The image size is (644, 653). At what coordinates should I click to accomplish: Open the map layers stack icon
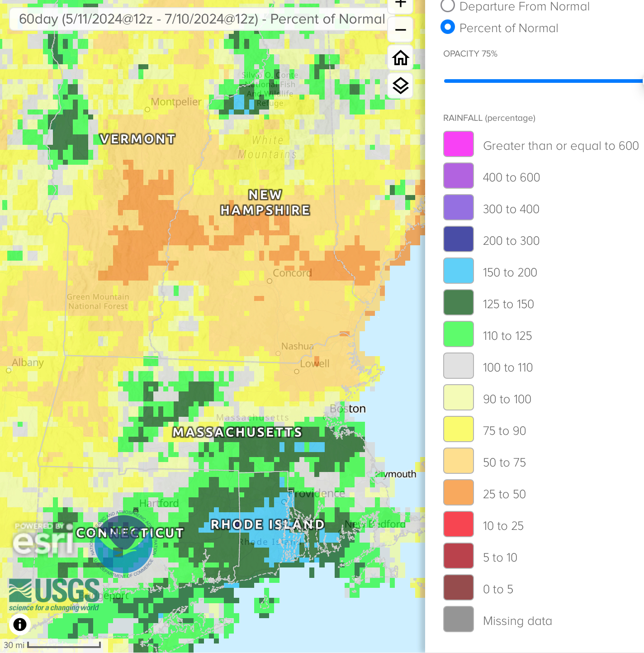(x=400, y=86)
